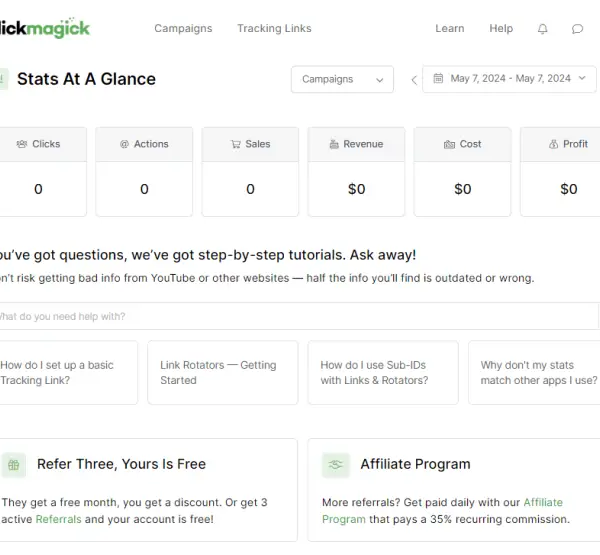600x555 pixels.
Task: Click the help search input field
Action: point(298,316)
